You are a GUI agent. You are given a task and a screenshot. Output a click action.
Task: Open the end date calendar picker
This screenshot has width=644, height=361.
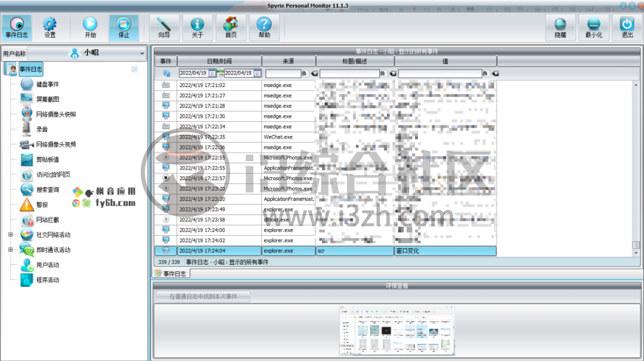point(258,73)
